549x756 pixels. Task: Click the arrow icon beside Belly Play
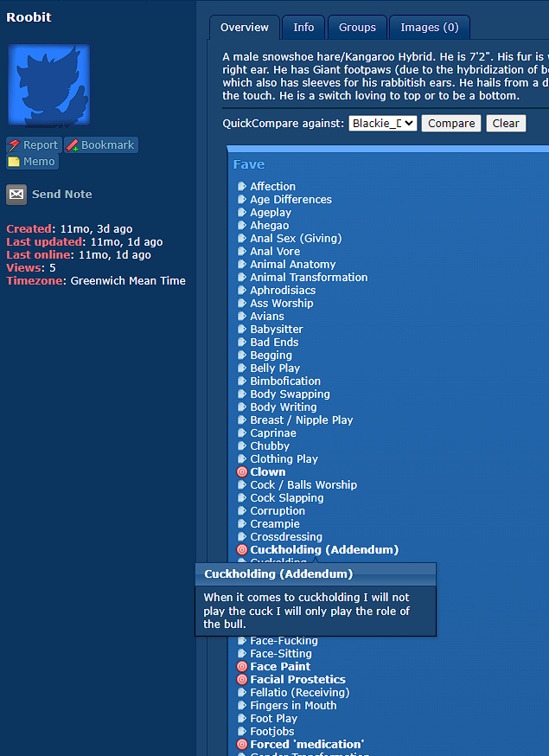[x=242, y=368]
